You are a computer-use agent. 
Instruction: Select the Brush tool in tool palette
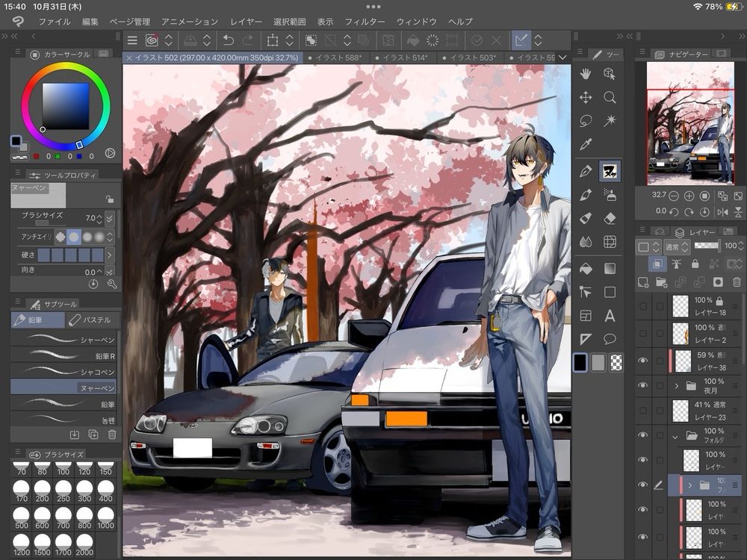point(586,194)
